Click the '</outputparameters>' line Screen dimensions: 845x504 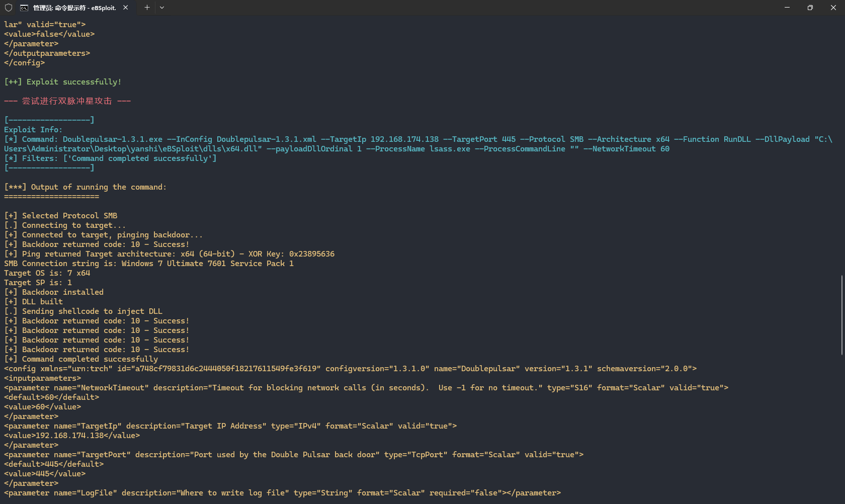click(47, 53)
